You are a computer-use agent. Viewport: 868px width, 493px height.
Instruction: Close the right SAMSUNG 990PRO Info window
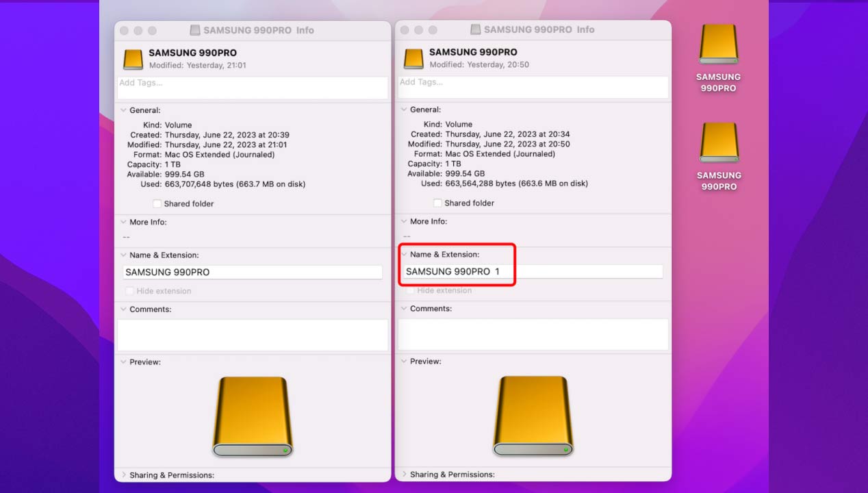click(405, 30)
